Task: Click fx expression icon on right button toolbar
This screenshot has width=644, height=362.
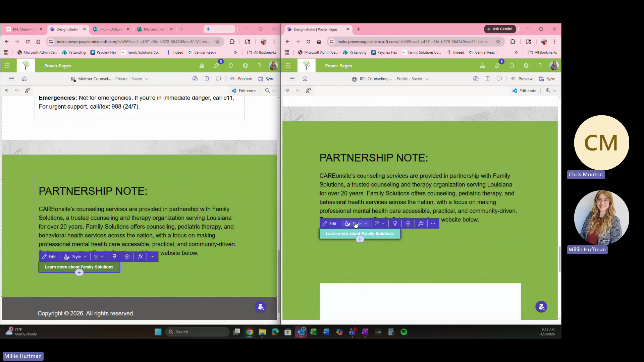Action: pos(421,224)
